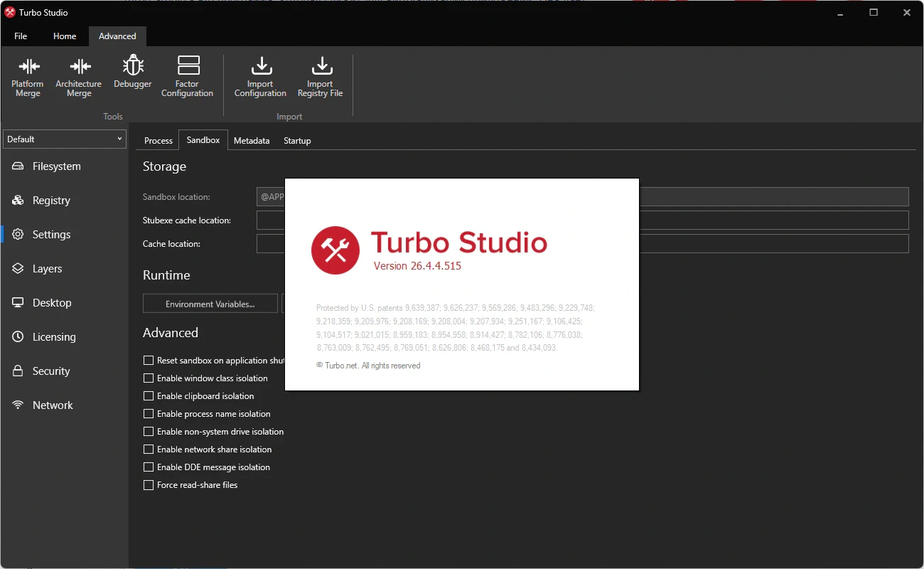This screenshot has width=924, height=569.
Task: Open the Layers sidebar section
Action: tap(47, 269)
